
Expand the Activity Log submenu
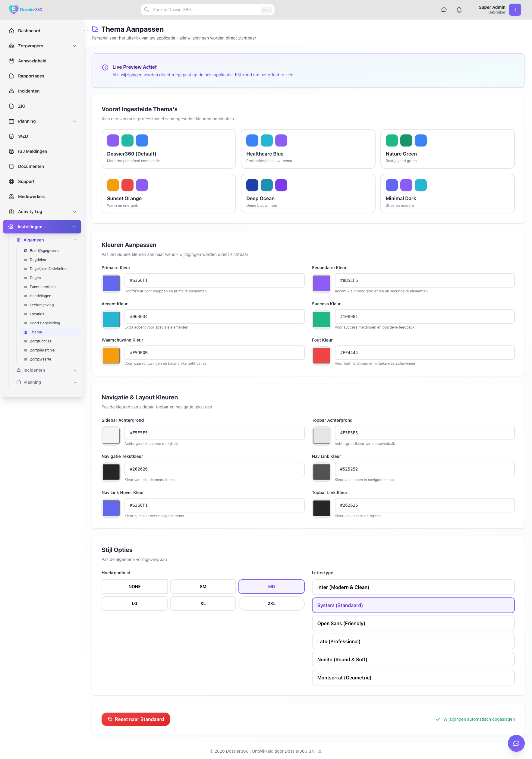click(x=74, y=212)
